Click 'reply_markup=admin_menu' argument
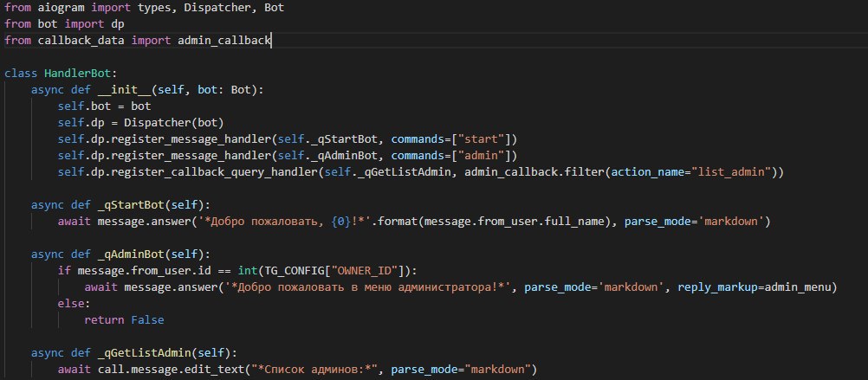Image resolution: width=868 pixels, height=380 pixels. pos(754,287)
